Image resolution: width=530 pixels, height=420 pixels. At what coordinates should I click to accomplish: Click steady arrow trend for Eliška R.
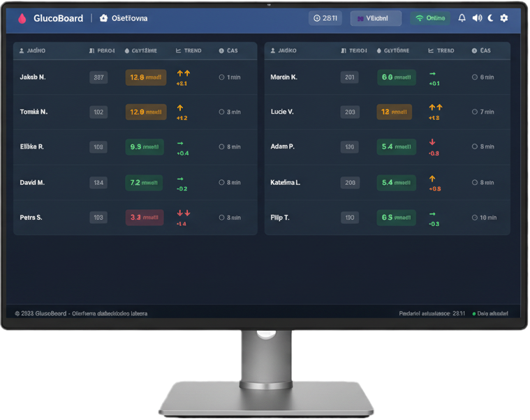click(x=180, y=143)
